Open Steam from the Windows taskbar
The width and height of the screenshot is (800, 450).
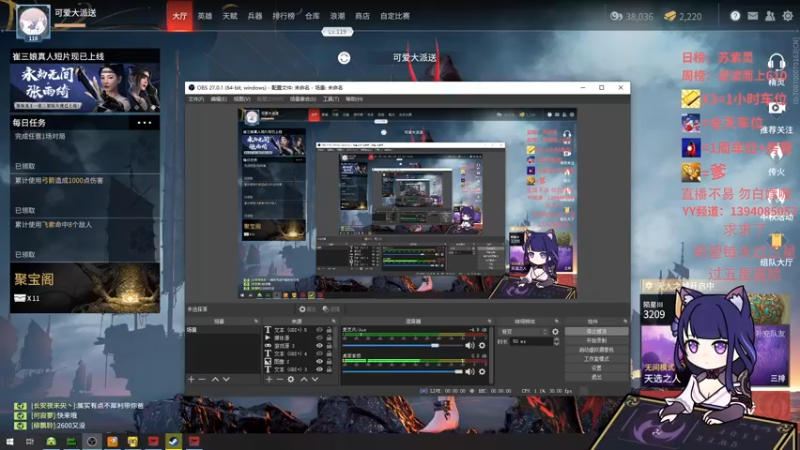tap(173, 441)
